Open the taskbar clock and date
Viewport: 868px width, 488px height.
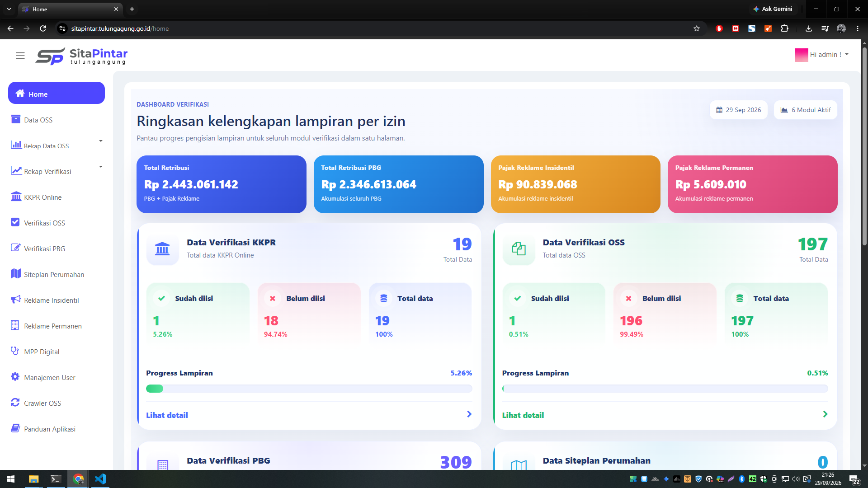tap(828, 479)
